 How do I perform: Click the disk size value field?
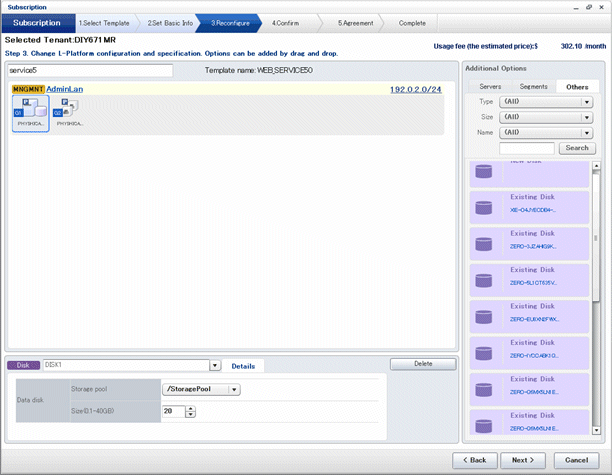click(174, 411)
